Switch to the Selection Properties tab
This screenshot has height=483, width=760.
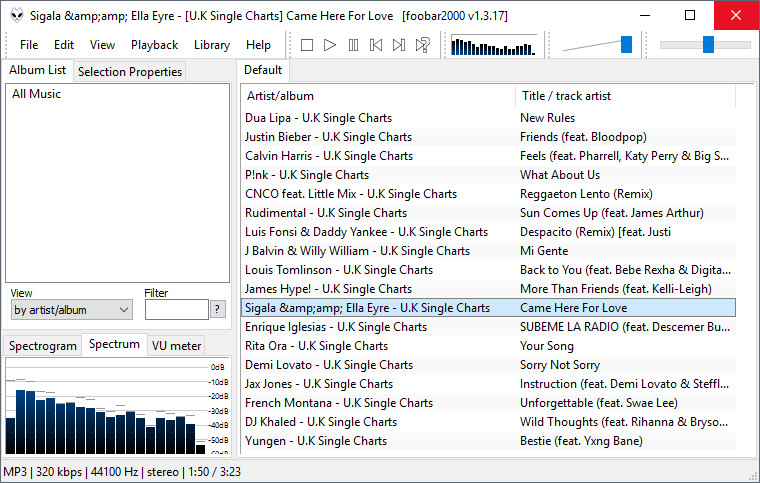pos(130,72)
